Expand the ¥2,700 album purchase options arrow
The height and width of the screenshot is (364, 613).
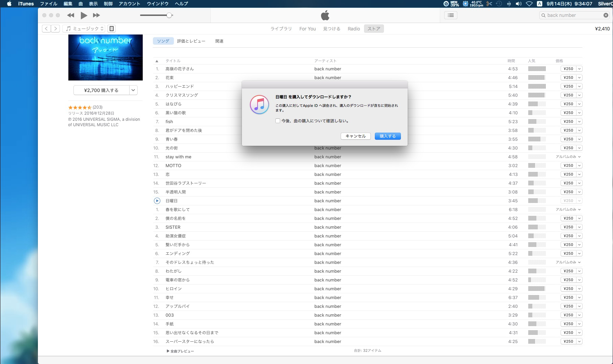point(133,90)
